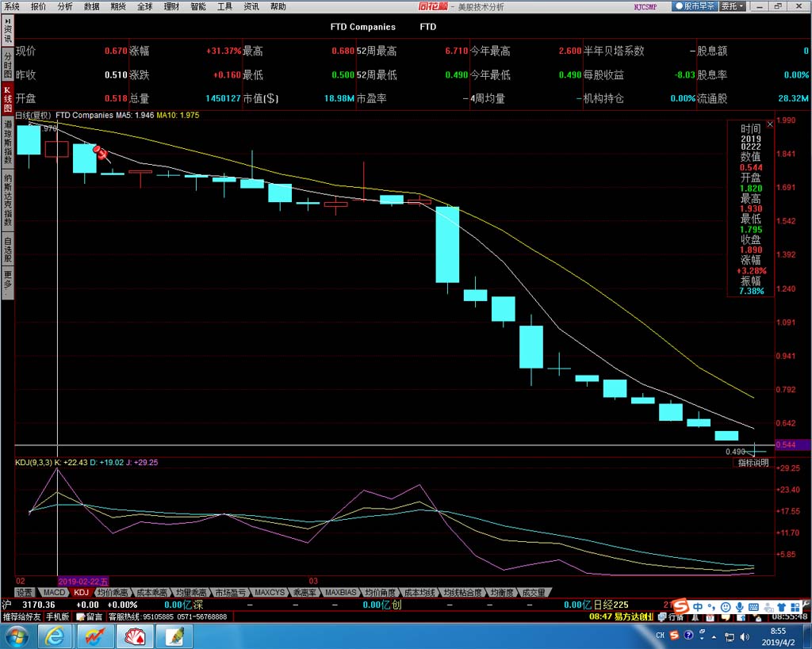Switch to 均量乖离 indicator tab
The image size is (812, 649).
pyautogui.click(x=191, y=592)
